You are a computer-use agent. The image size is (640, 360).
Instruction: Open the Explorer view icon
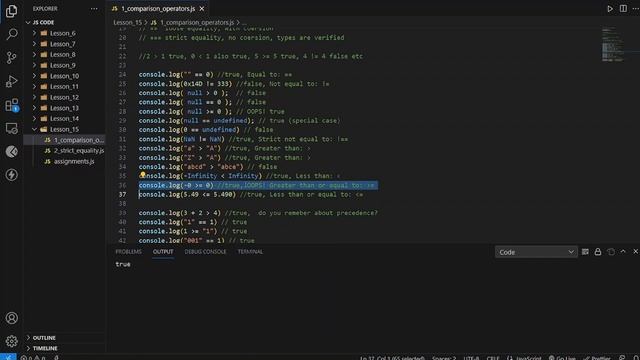[11, 11]
